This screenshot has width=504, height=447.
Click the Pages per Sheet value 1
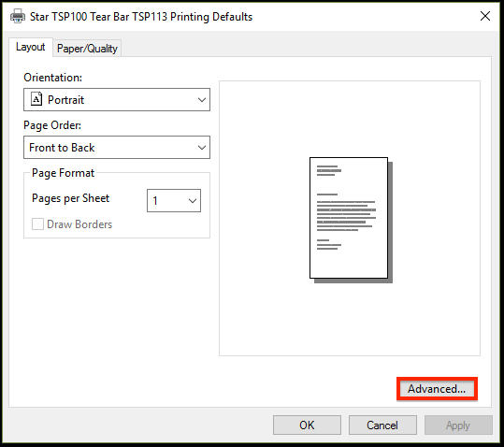click(x=155, y=200)
